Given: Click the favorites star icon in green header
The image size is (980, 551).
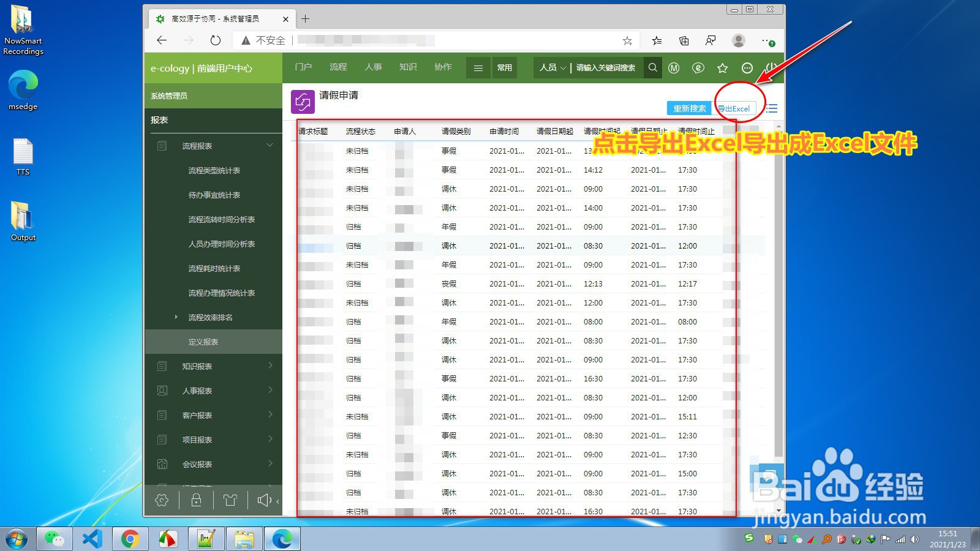Looking at the screenshot, I should (723, 68).
